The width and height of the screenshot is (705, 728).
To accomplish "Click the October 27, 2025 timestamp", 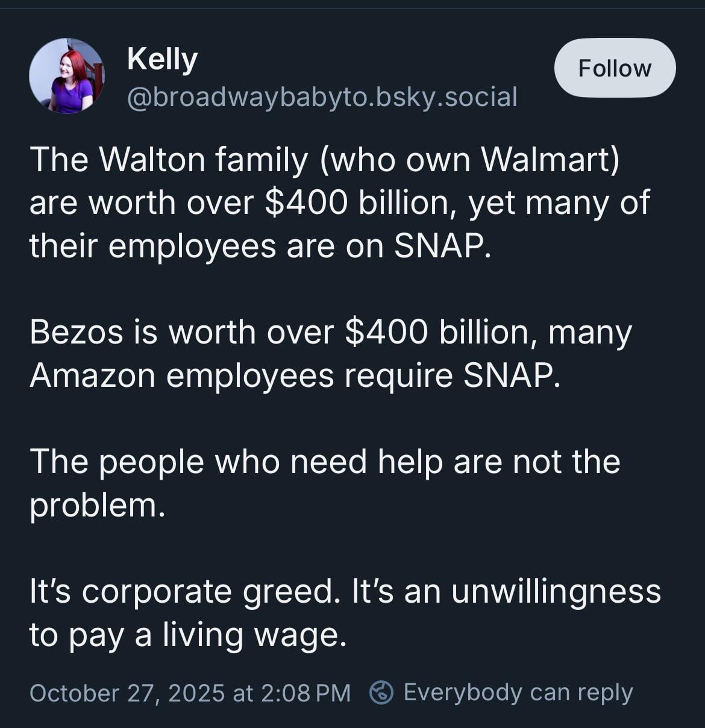I will click(x=190, y=693).
